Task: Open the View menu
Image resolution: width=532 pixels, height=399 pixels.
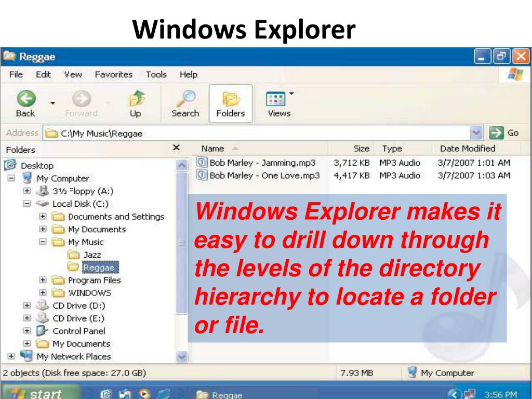Action: tap(73, 74)
